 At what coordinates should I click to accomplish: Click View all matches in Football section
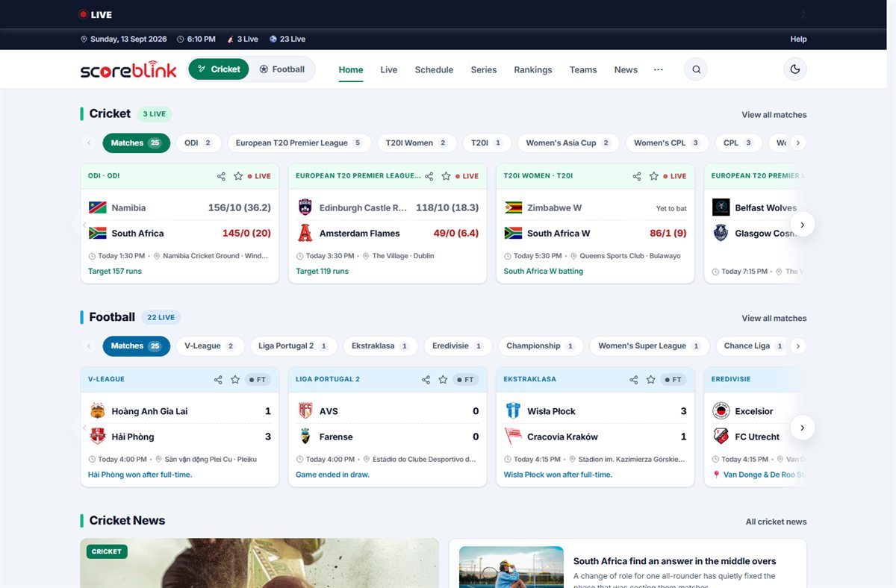coord(774,318)
